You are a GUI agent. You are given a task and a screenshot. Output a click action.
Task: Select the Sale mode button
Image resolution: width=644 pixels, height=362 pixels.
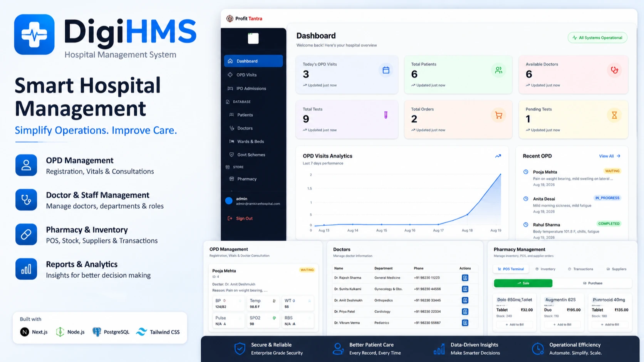point(523,283)
